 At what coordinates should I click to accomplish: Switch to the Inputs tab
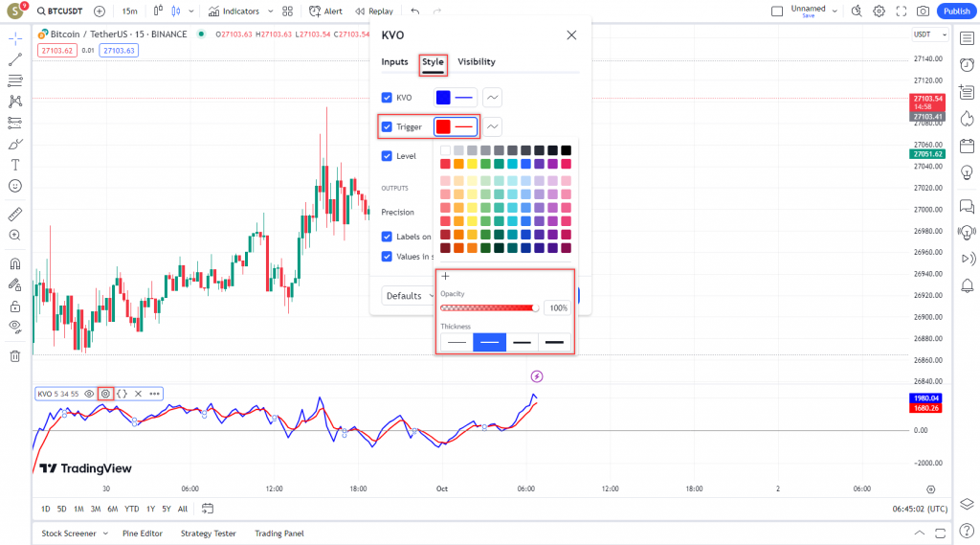(x=394, y=62)
